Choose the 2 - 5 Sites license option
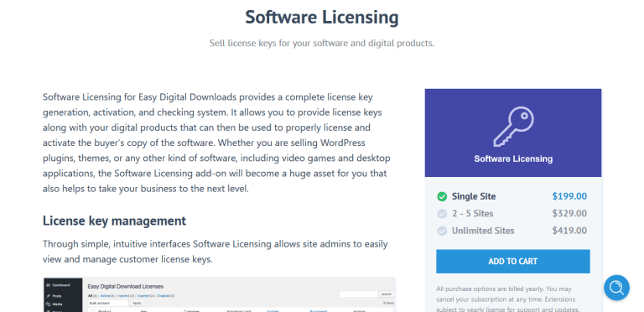This screenshot has width=644, height=312. [x=512, y=214]
